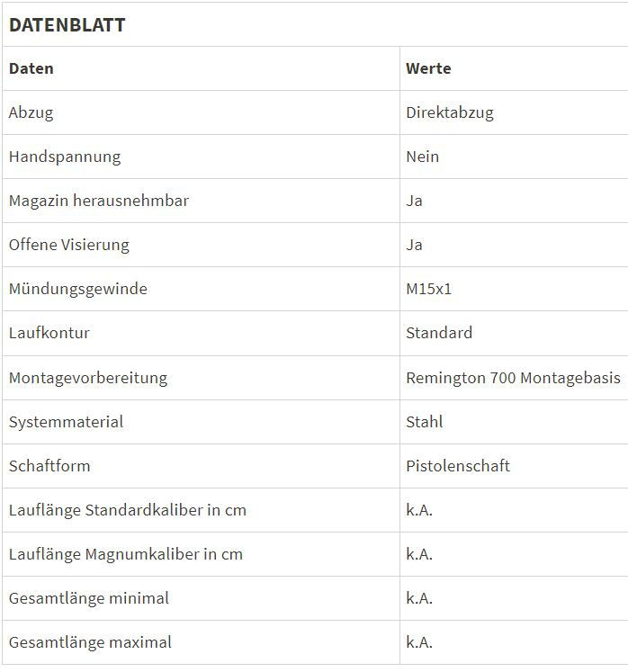Select the M15x1 thread value
The image size is (628, 672).
(428, 289)
